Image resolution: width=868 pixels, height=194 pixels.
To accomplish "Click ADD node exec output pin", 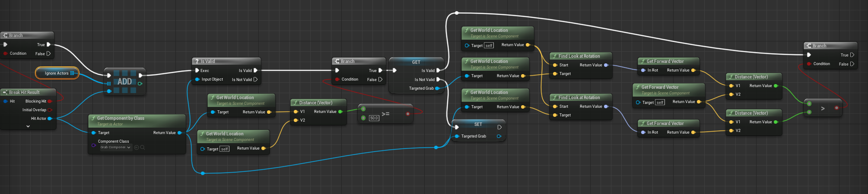I will tap(140, 75).
